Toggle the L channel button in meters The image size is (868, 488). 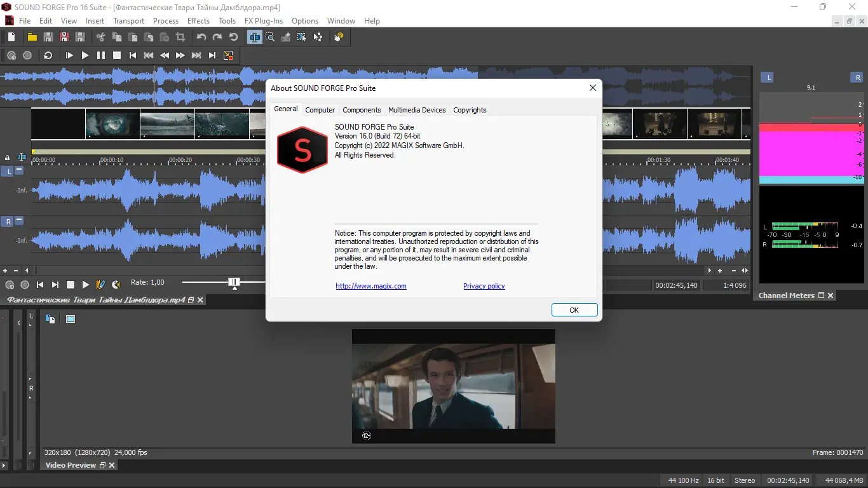768,78
